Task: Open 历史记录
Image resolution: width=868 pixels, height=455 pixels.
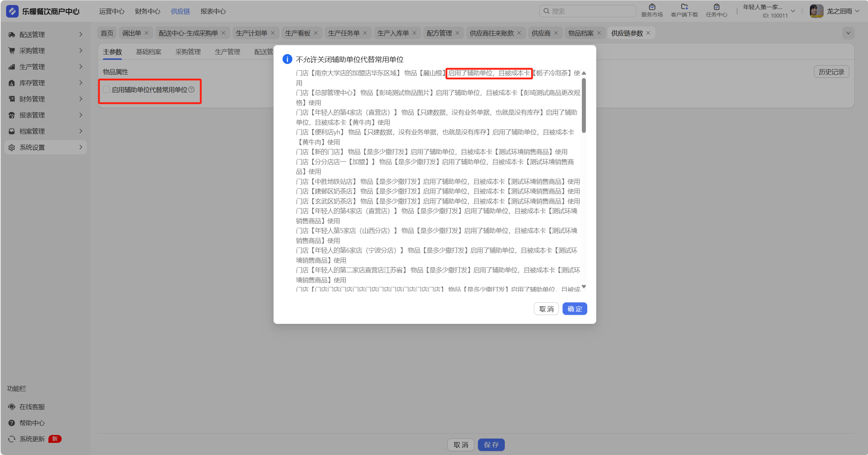Action: click(x=831, y=72)
